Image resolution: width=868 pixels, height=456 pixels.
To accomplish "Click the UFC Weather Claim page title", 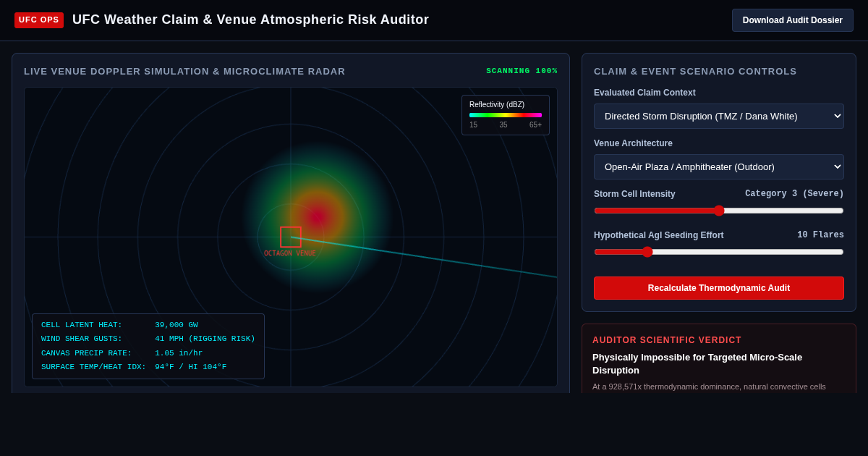I will click(250, 20).
